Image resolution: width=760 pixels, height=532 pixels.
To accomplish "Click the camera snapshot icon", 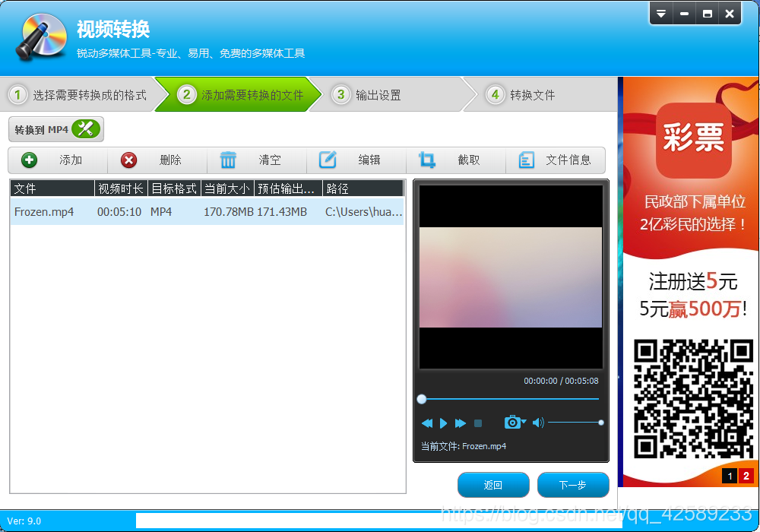I will coord(511,423).
